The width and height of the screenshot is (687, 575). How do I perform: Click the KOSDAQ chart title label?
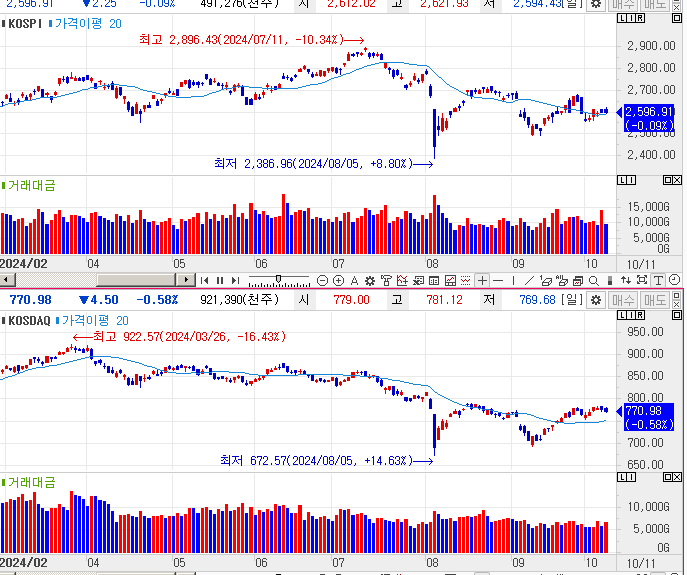(29, 321)
